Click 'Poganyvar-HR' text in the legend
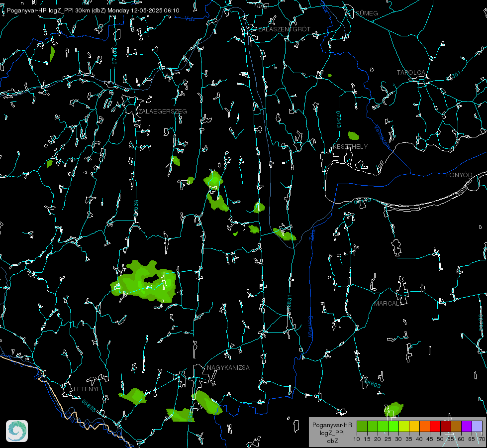Screen dimensions: 487x448 click(x=332, y=425)
